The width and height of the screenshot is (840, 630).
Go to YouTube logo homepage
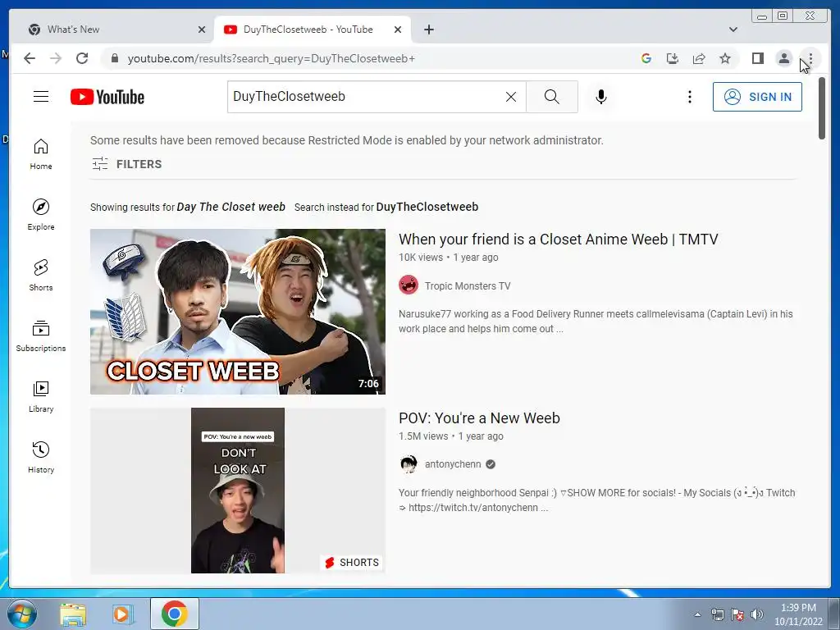(x=107, y=97)
